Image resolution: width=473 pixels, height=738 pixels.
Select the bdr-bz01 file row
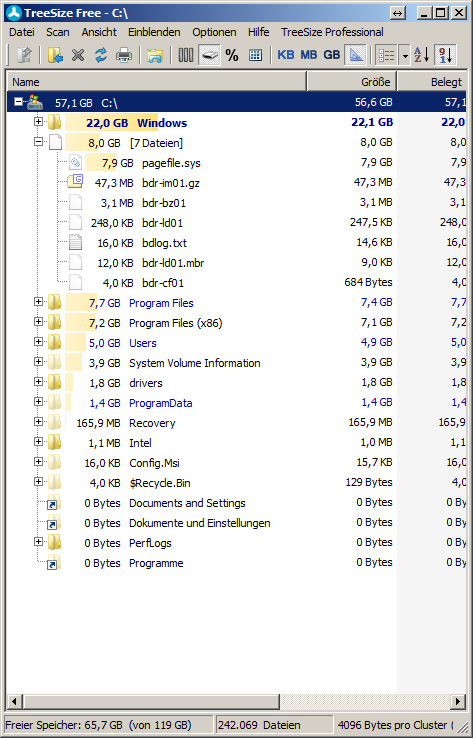tap(237, 203)
